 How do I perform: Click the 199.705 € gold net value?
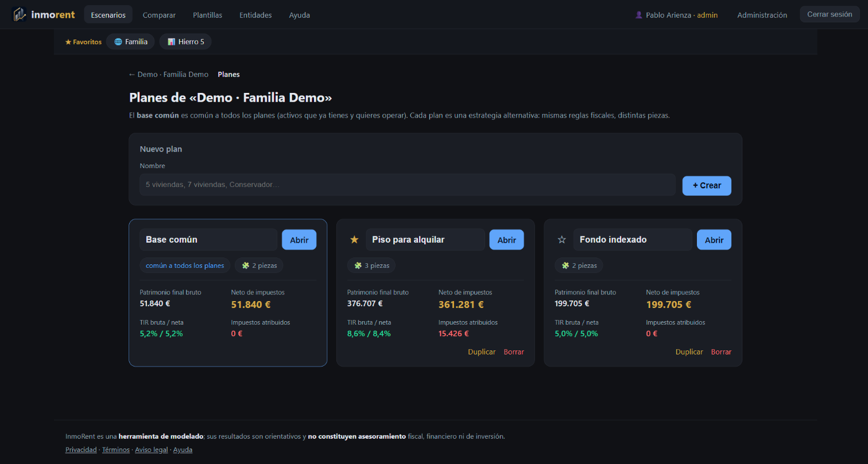pos(669,305)
